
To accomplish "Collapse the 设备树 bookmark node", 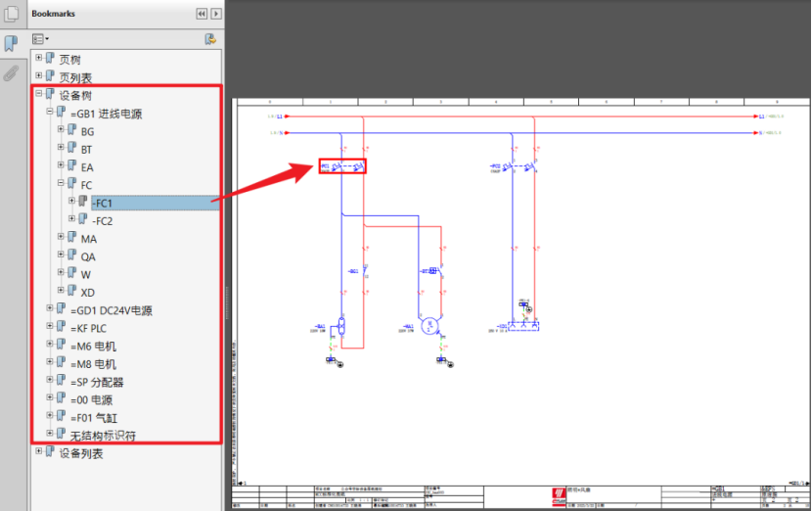I will tap(39, 93).
